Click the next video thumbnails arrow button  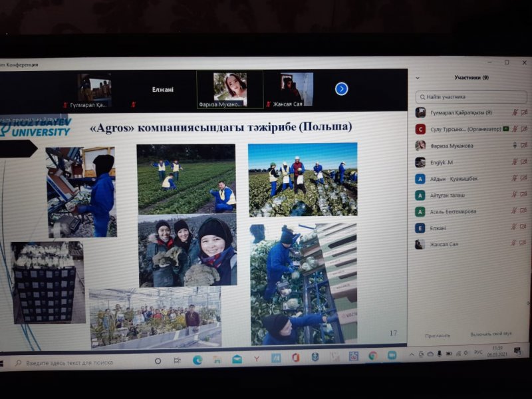point(341,88)
